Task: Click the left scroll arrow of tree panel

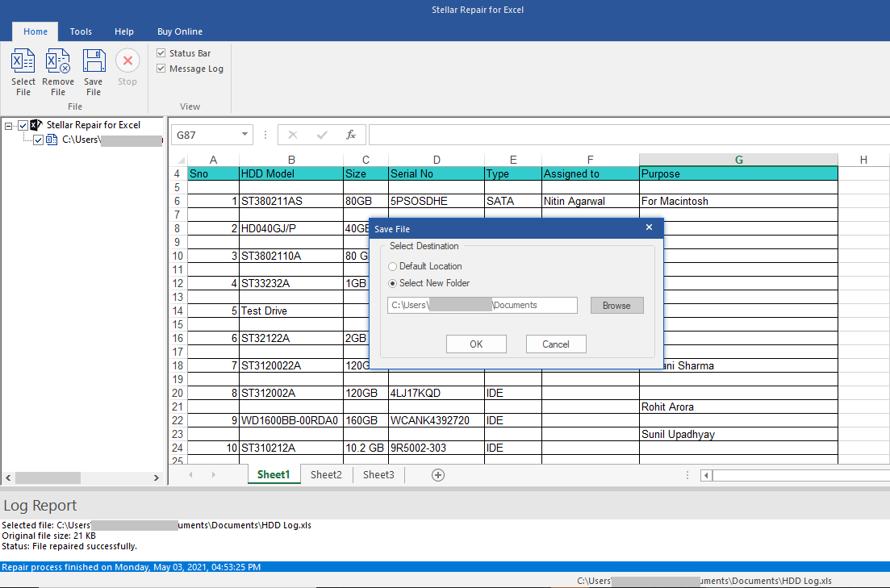Action: pos(8,477)
